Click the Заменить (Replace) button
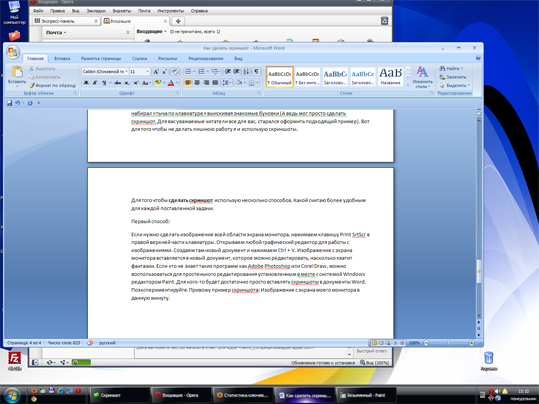Viewport: 539px width, 404px height. (453, 77)
